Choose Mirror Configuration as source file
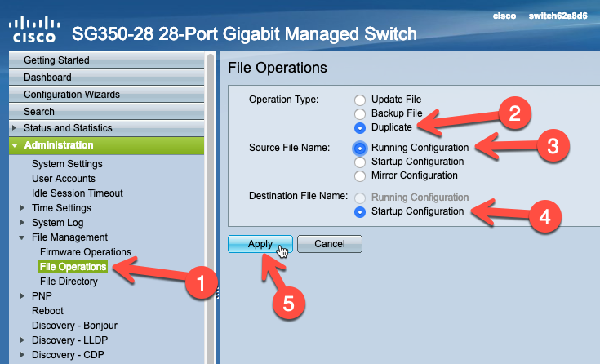The image size is (600, 364). [360, 176]
